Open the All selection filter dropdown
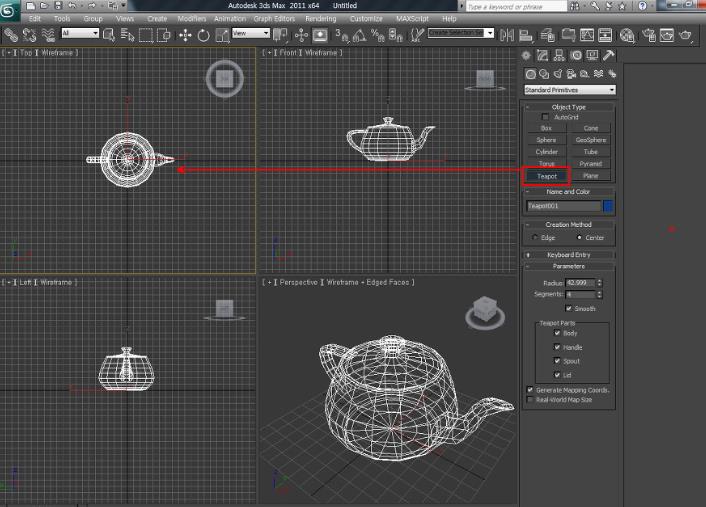706x507 pixels. (x=80, y=33)
